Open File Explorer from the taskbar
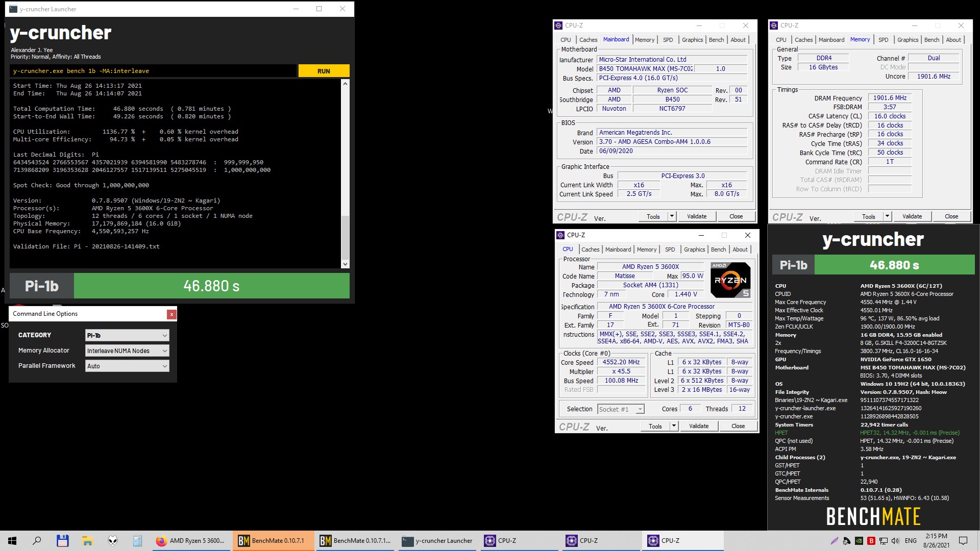The height and width of the screenshot is (551, 980). pyautogui.click(x=87, y=541)
